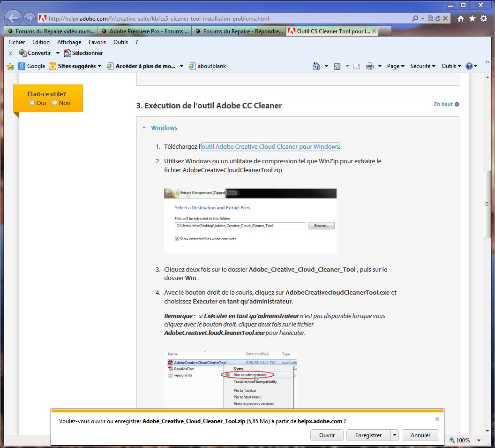Click the En haut link

point(443,104)
